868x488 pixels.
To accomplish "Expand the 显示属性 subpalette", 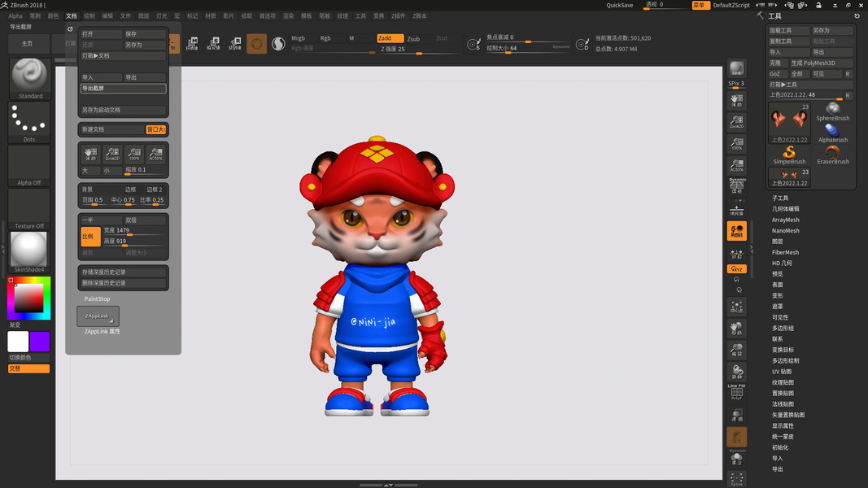I will click(x=783, y=426).
